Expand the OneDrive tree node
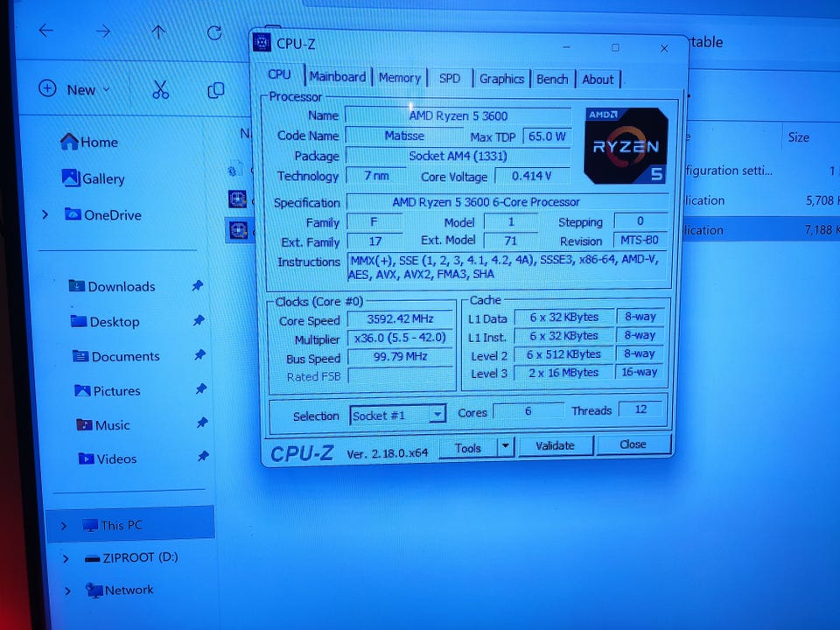Screen dimensions: 840x630 point(45,215)
